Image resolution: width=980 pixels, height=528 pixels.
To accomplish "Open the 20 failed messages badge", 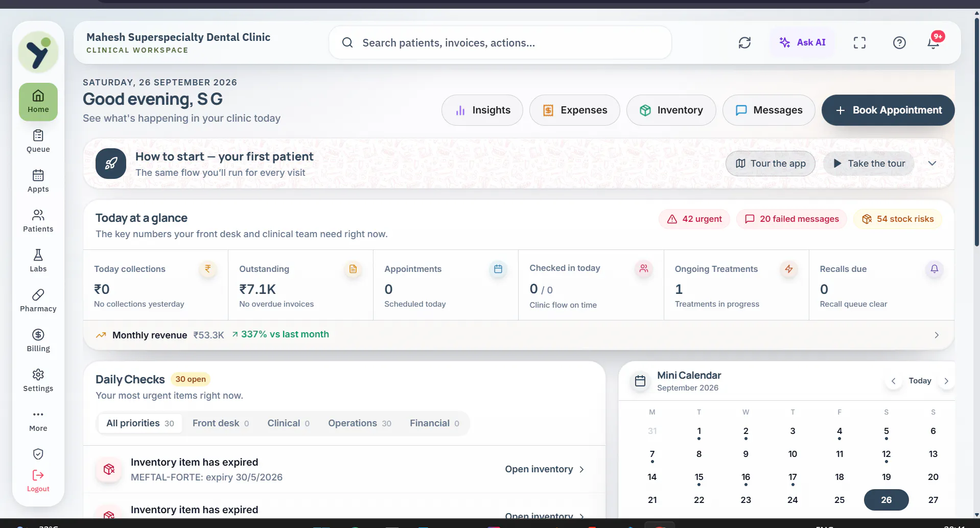I will pos(791,219).
